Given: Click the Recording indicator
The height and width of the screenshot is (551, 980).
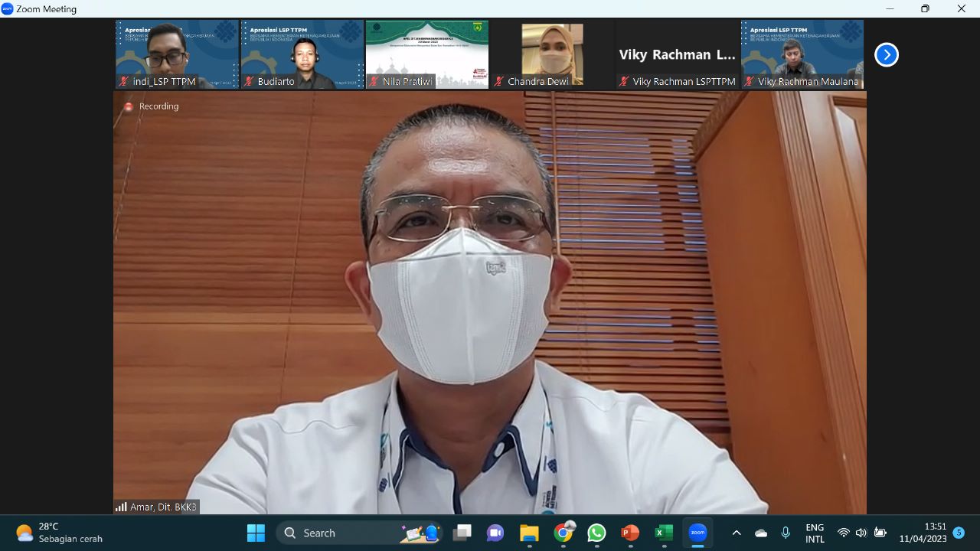Looking at the screenshot, I should 152,106.
